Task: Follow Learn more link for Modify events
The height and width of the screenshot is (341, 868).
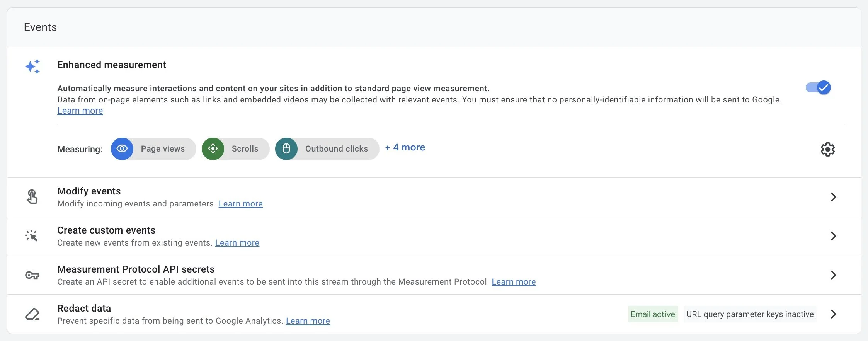Action: pos(240,204)
